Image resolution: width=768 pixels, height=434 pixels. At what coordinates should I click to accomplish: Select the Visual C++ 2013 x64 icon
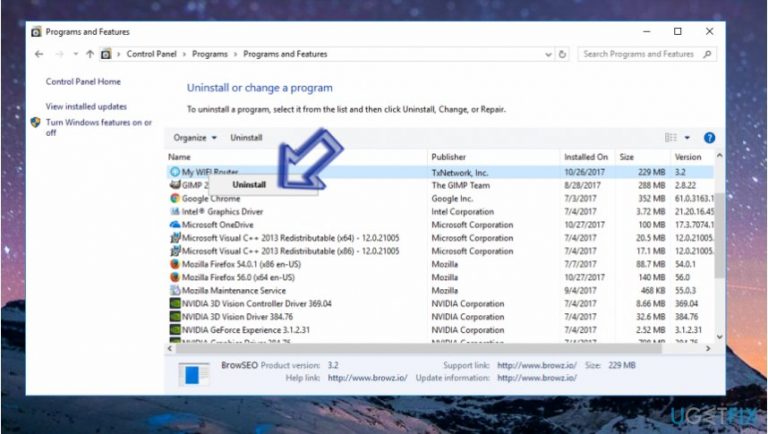click(x=175, y=238)
